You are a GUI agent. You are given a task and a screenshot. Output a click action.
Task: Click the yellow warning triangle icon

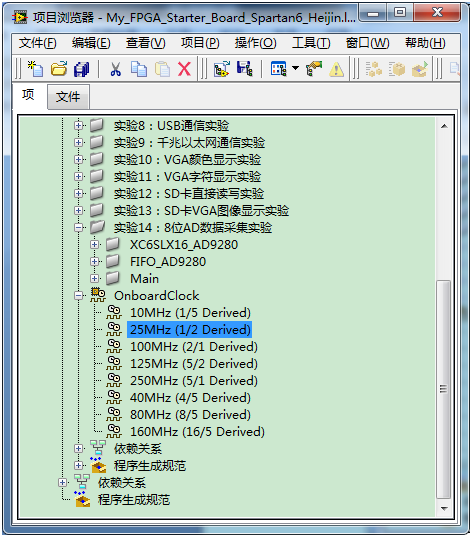336,69
